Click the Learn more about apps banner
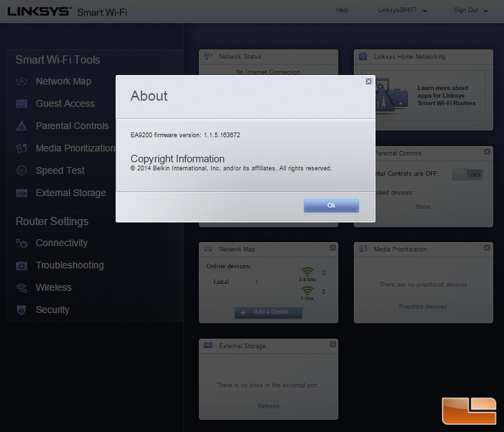The height and width of the screenshot is (432, 504). [423, 96]
